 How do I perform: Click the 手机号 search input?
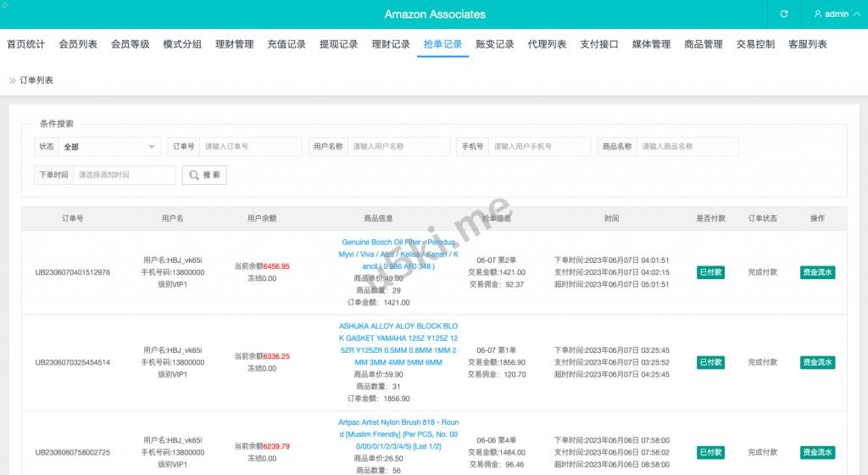pyautogui.click(x=539, y=147)
